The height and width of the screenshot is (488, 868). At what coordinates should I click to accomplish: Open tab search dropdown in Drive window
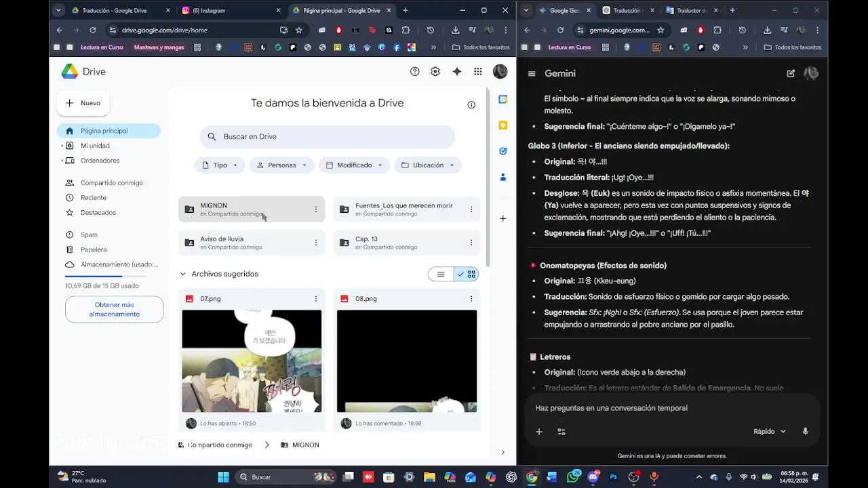[58, 10]
